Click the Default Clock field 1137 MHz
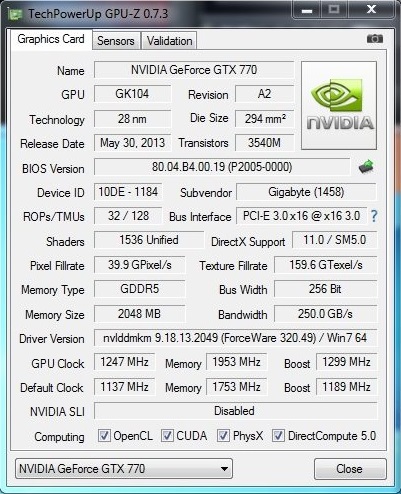Viewport: 401px width, 494px height. pos(124,387)
